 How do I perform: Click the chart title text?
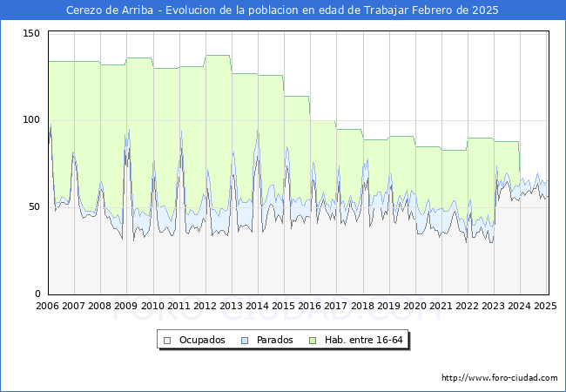(282, 10)
